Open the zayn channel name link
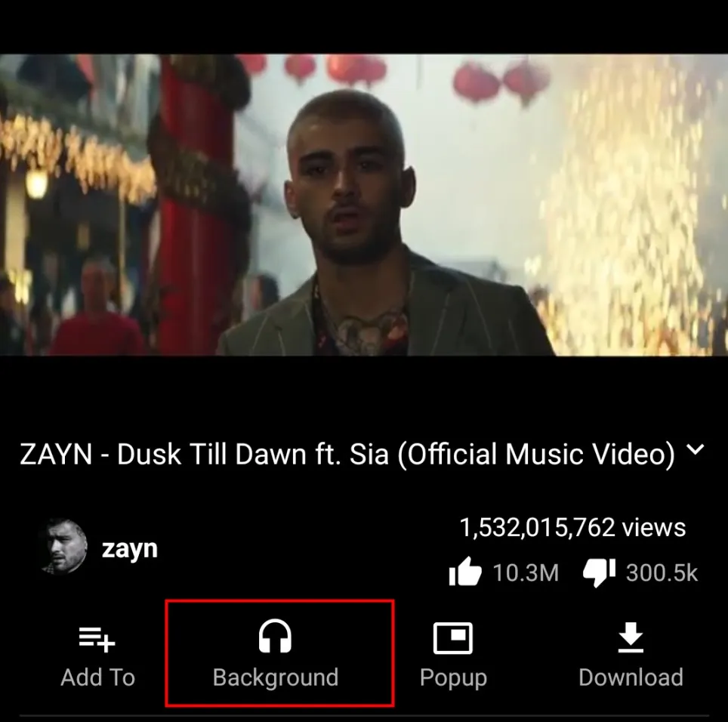Screen dimensions: 728x722 [x=130, y=549]
